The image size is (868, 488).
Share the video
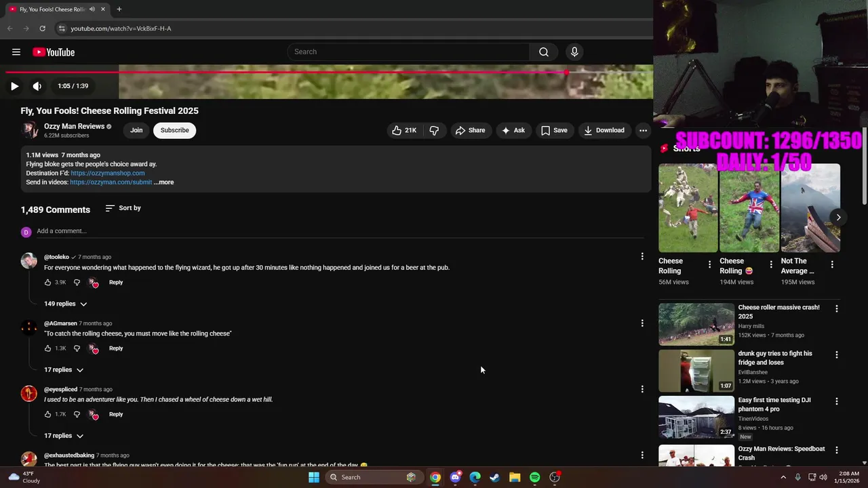(470, 130)
